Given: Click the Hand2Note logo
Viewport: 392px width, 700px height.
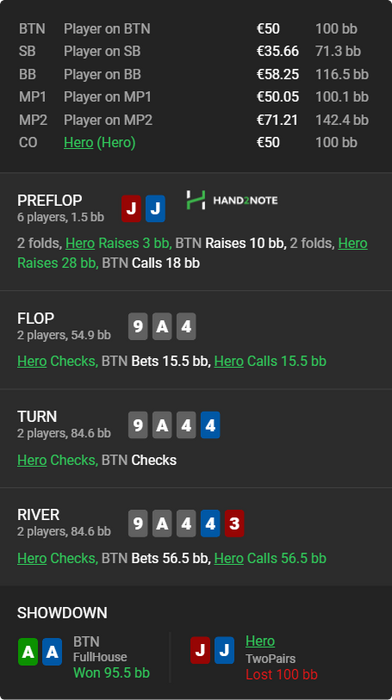Looking at the screenshot, I should 232,200.
